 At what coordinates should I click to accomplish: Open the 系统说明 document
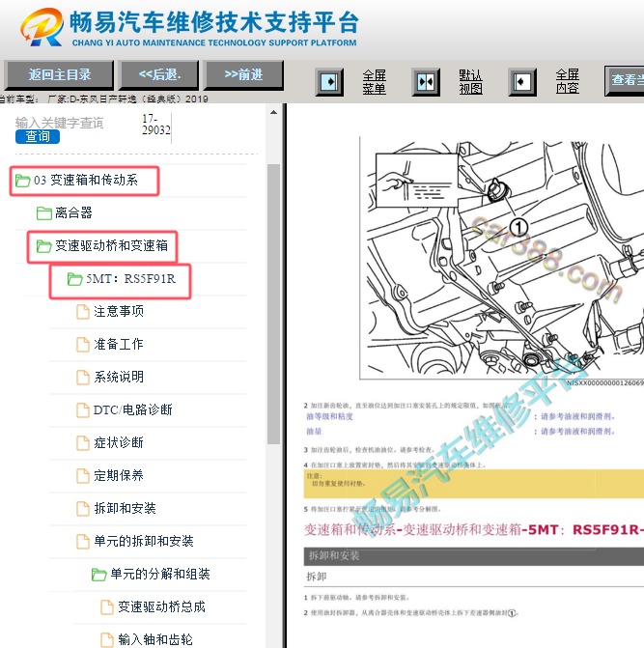(118, 377)
